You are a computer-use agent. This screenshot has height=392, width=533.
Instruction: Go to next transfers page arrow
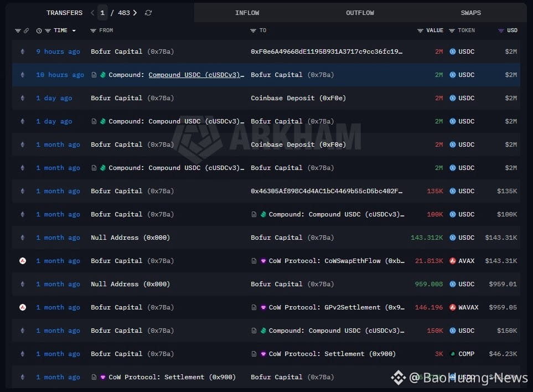pyautogui.click(x=135, y=13)
